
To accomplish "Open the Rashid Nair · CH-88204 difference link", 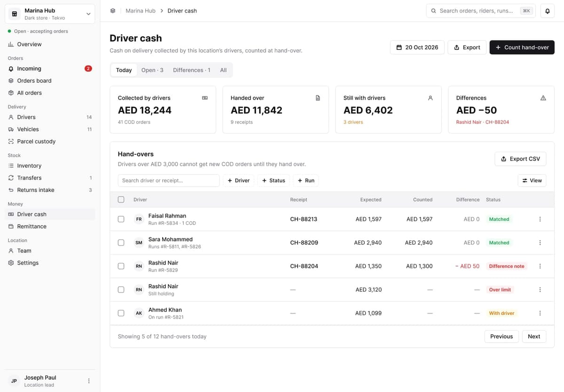I will (483, 122).
